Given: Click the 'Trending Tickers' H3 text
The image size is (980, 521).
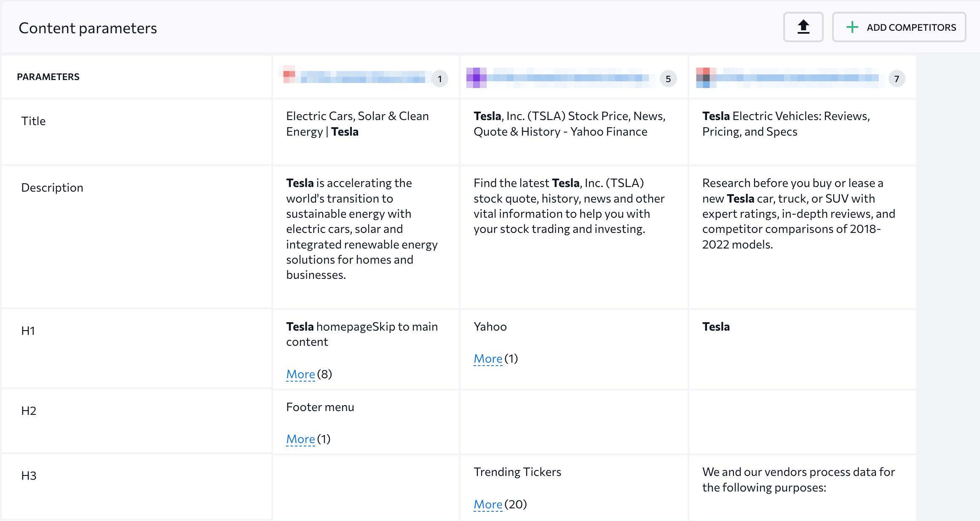Looking at the screenshot, I should pyautogui.click(x=517, y=472).
